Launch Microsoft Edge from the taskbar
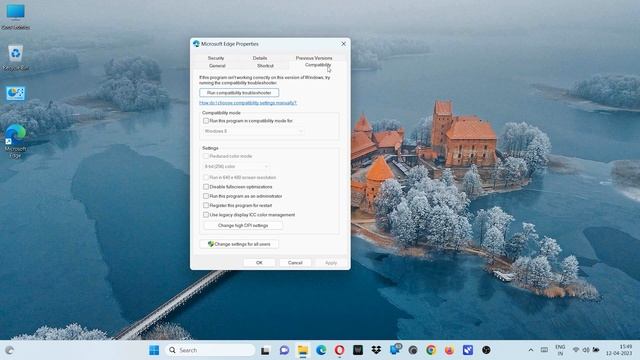The width and height of the screenshot is (640, 360). 321,350
